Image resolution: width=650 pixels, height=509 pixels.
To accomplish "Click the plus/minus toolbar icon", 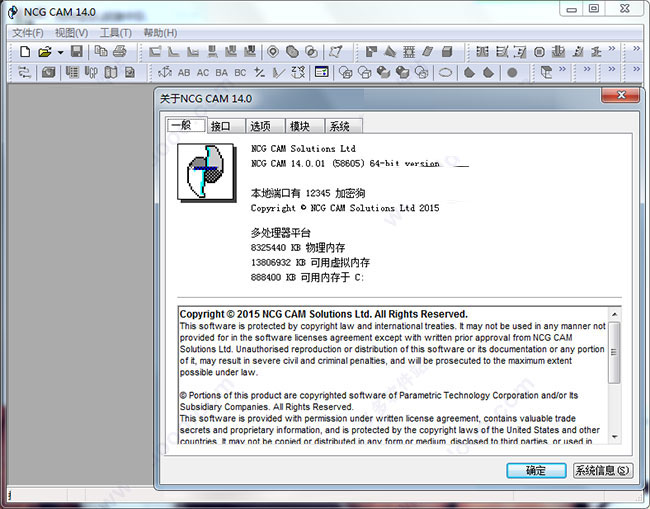I will click(260, 73).
